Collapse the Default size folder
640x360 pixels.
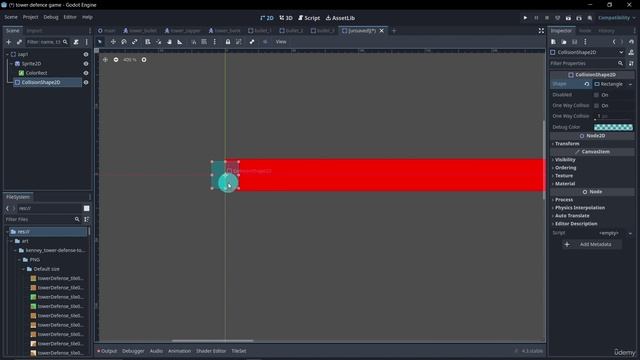[24, 269]
